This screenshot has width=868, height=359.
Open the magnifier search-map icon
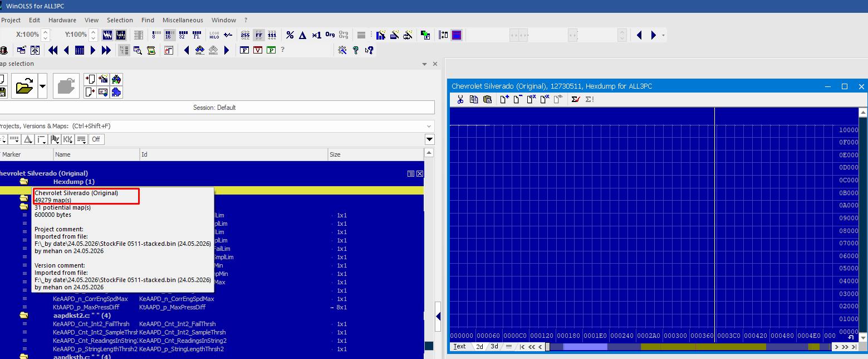tap(138, 50)
